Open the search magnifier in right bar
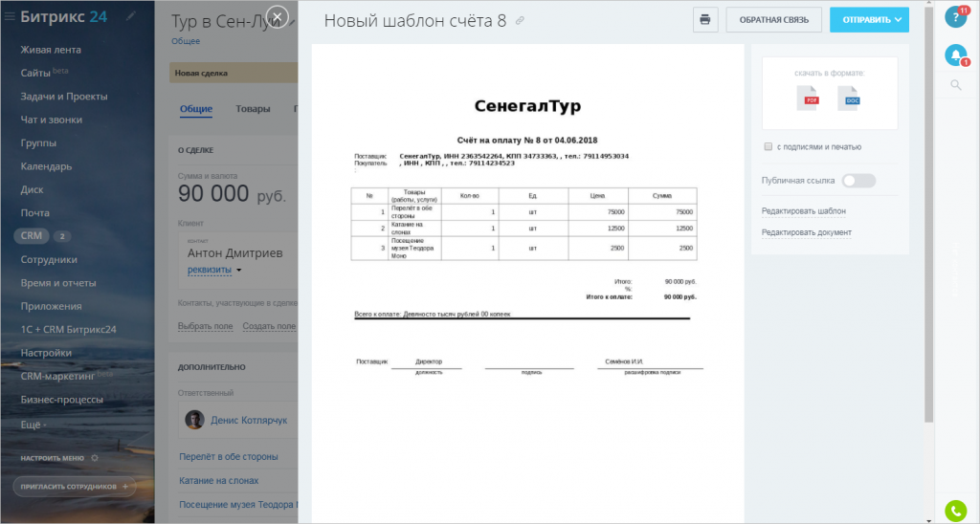Image resolution: width=980 pixels, height=524 pixels. (x=956, y=85)
